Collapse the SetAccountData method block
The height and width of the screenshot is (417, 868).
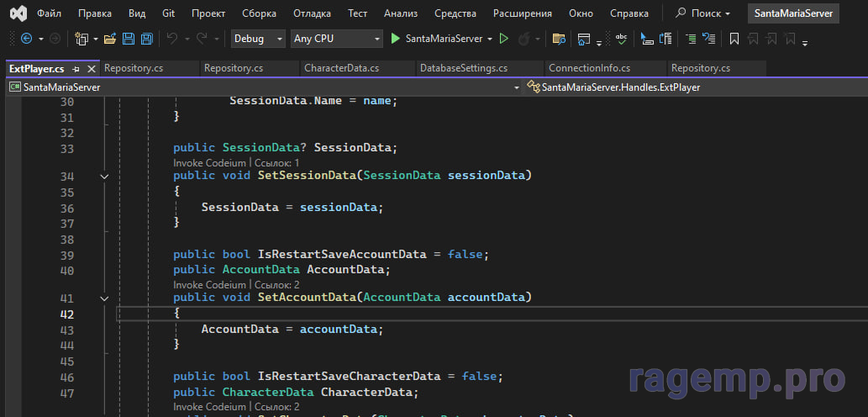[104, 298]
